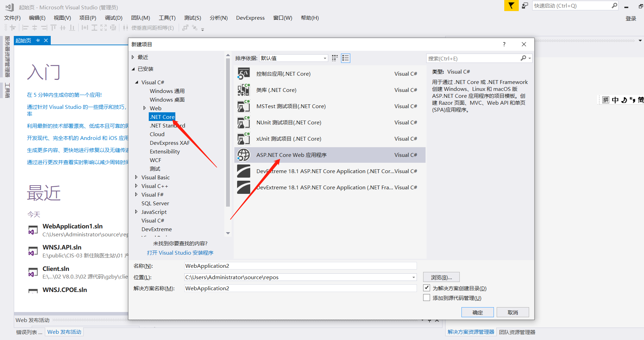Collapse the first Visual C# tree node
Viewport: 644px width, 340px height.
137,82
